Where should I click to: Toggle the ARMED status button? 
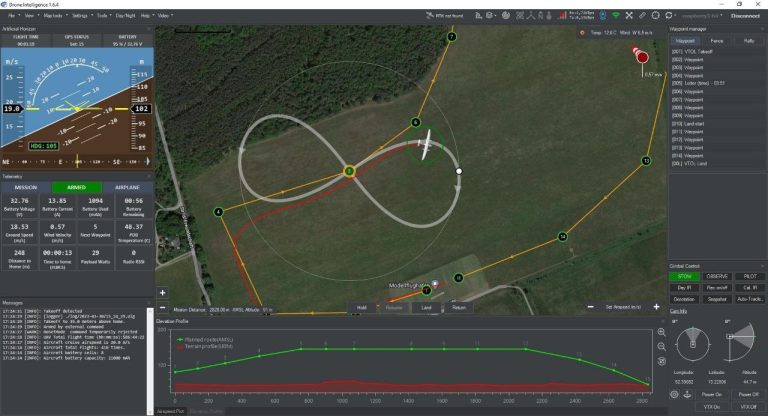pyautogui.click(x=76, y=187)
